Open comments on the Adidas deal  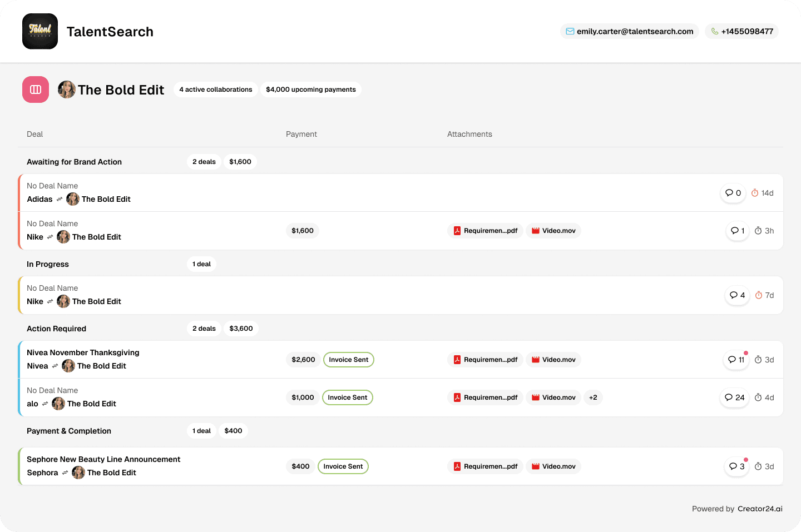point(733,193)
